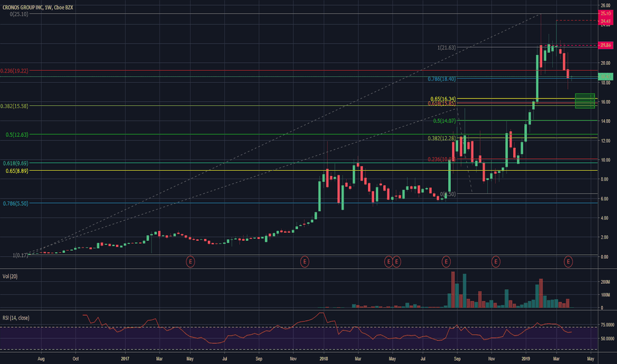Click the earnings E marker near May 2017
617x364 pixels.
[190, 261]
